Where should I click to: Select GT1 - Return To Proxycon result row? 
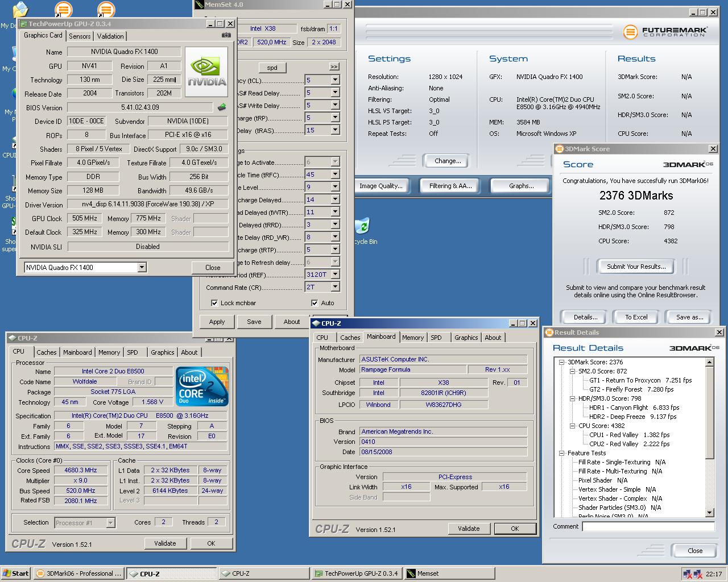[640, 380]
